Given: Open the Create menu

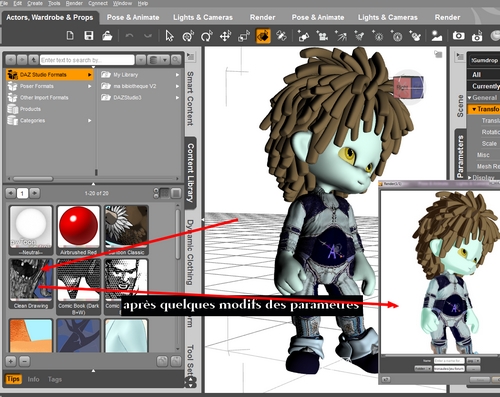Looking at the screenshot, I should (x=35, y=3).
